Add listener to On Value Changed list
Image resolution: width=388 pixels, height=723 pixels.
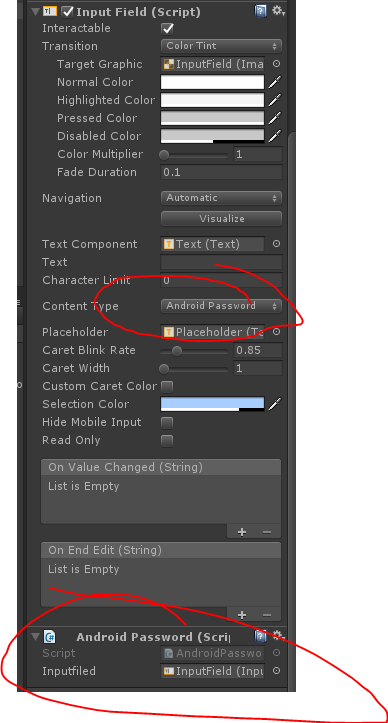coord(241,532)
